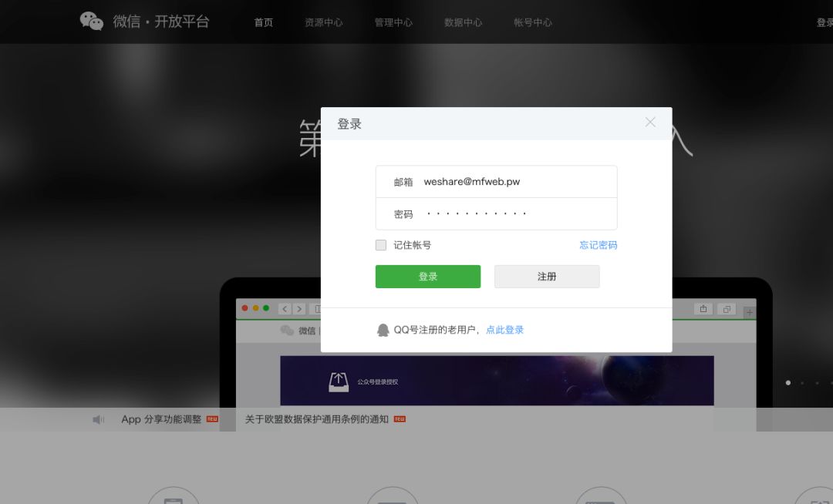This screenshot has height=504, width=833.
Task: Close the 登录 dialog with X
Action: tap(650, 122)
